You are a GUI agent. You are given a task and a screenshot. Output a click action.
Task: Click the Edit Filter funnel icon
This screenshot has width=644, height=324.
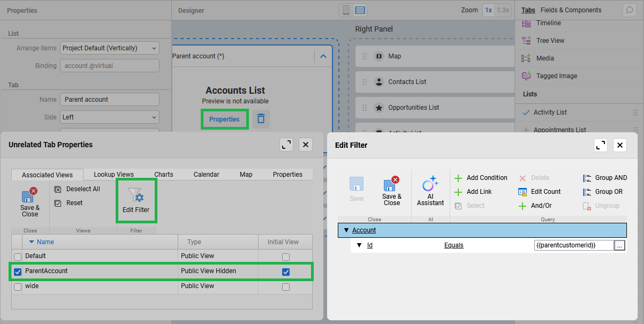pos(136,195)
